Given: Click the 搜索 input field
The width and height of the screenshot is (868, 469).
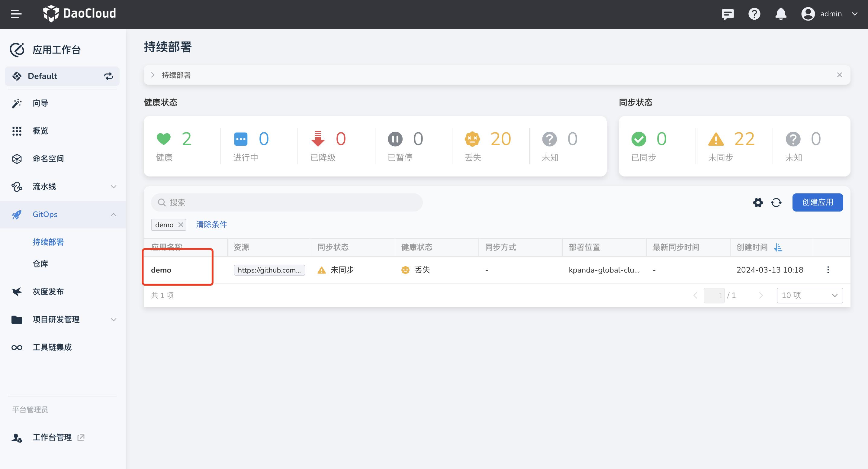Looking at the screenshot, I should tap(286, 202).
